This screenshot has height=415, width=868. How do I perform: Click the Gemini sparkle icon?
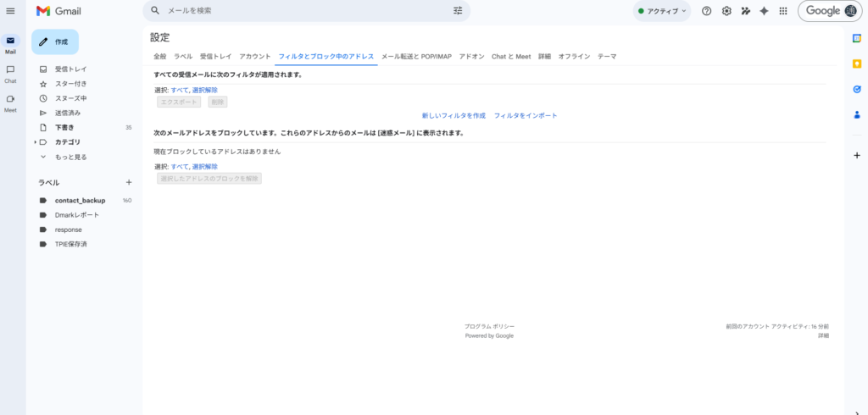click(764, 11)
